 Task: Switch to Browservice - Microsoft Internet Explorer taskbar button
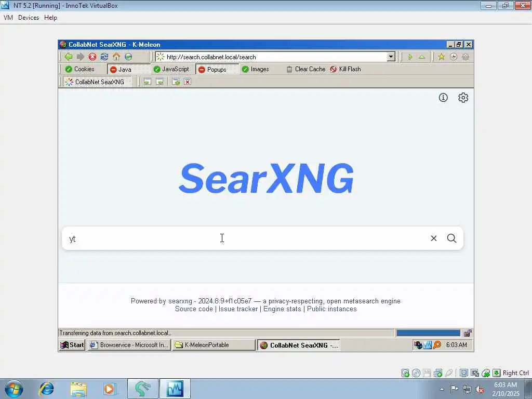click(129, 345)
